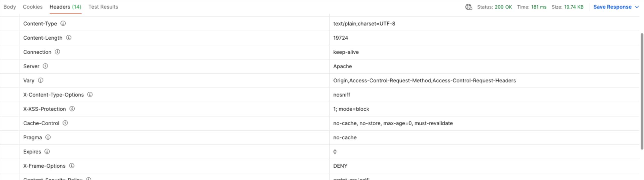The height and width of the screenshot is (180, 644).
Task: Show info for X-XSS-Protection header
Action: point(72,109)
